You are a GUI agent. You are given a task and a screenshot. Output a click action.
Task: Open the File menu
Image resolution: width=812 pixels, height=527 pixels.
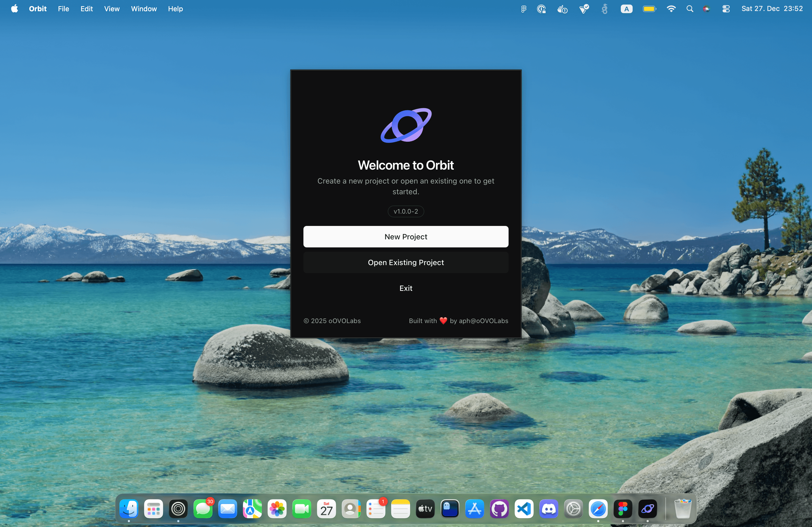63,9
